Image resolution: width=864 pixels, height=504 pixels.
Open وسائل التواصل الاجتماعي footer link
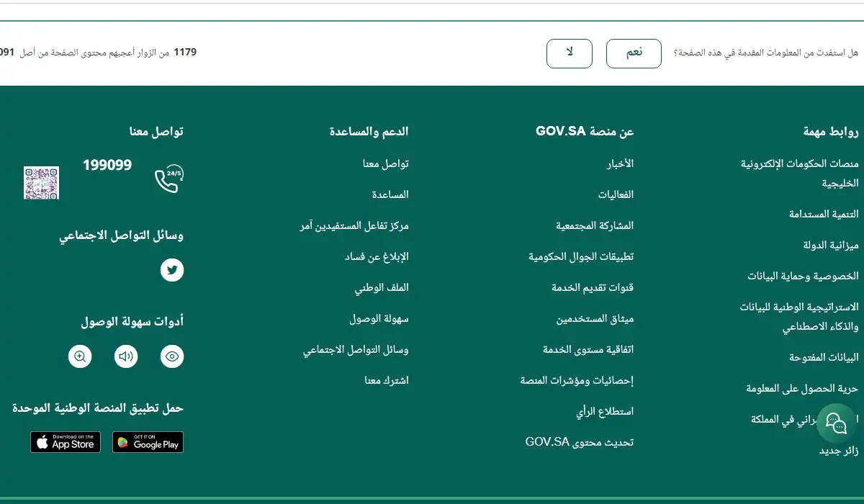pos(356,349)
